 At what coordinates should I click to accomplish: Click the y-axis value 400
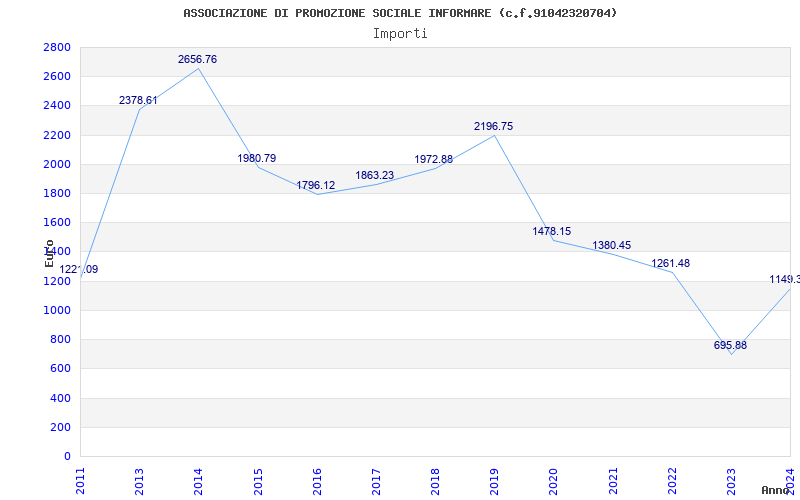[x=60, y=398]
